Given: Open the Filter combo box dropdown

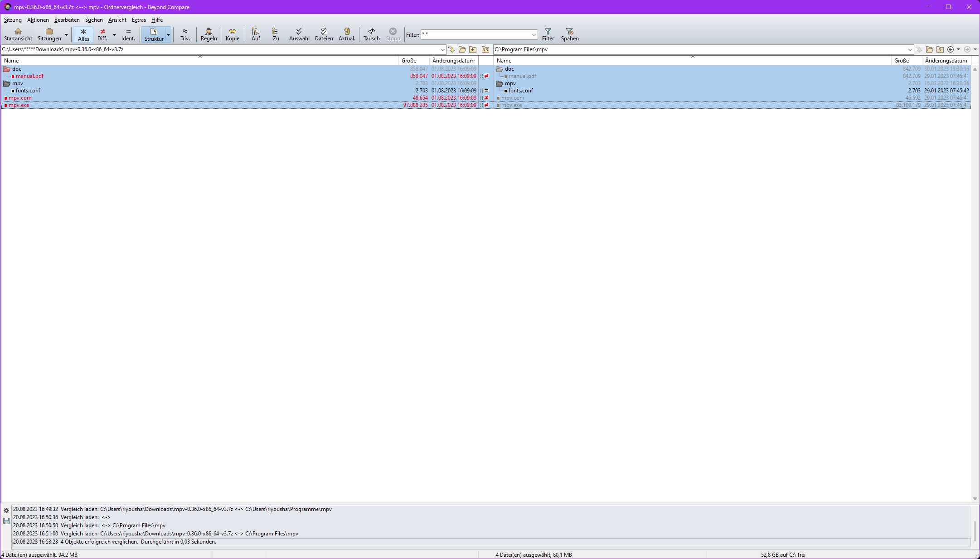Looking at the screenshot, I should (x=534, y=35).
